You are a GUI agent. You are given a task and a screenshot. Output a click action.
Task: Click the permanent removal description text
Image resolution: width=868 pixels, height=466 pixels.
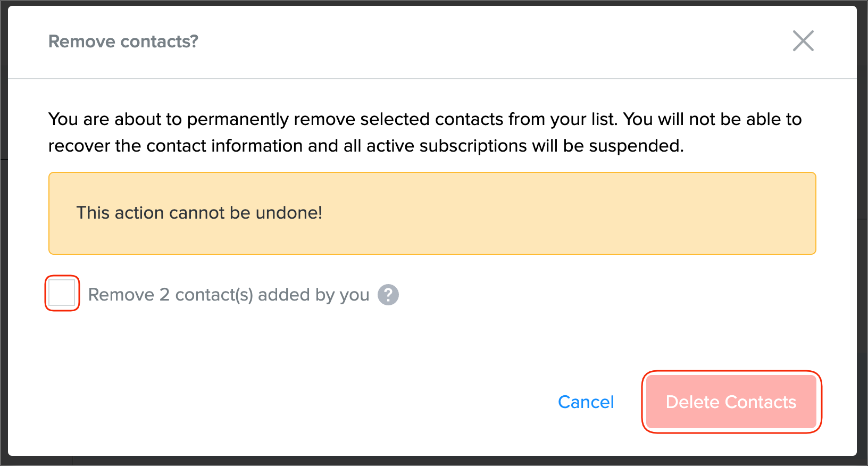[424, 120]
